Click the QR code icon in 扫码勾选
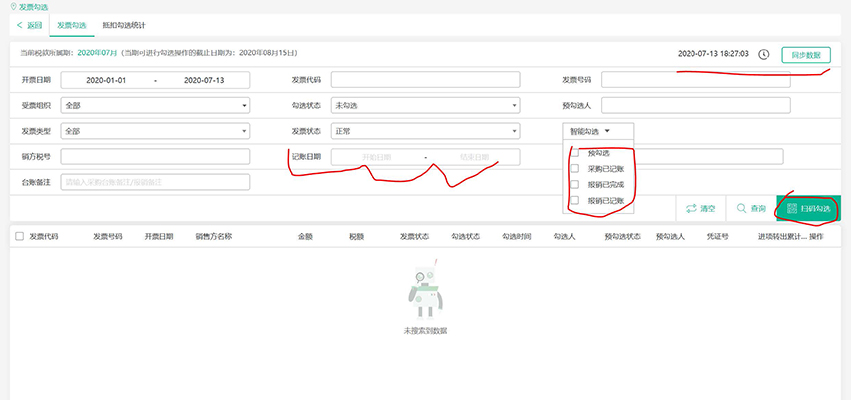Image resolution: width=851 pixels, height=400 pixels. (792, 208)
